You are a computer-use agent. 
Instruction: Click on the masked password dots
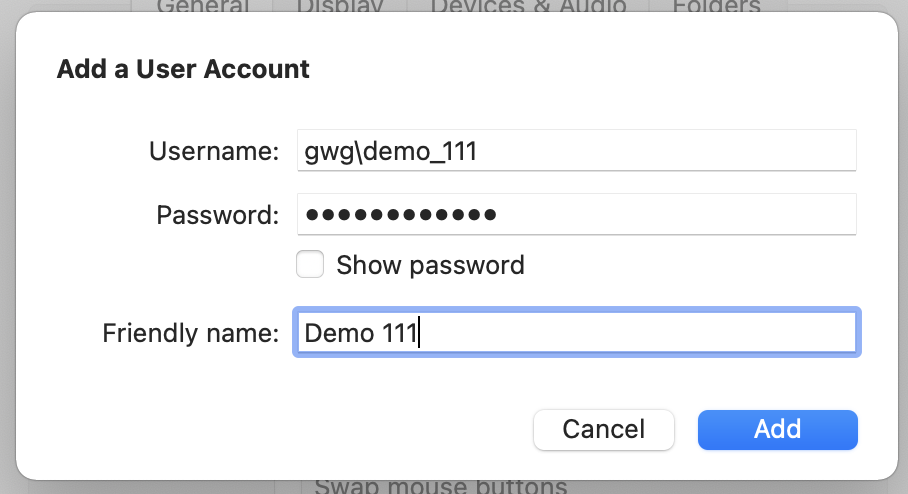[x=401, y=215]
